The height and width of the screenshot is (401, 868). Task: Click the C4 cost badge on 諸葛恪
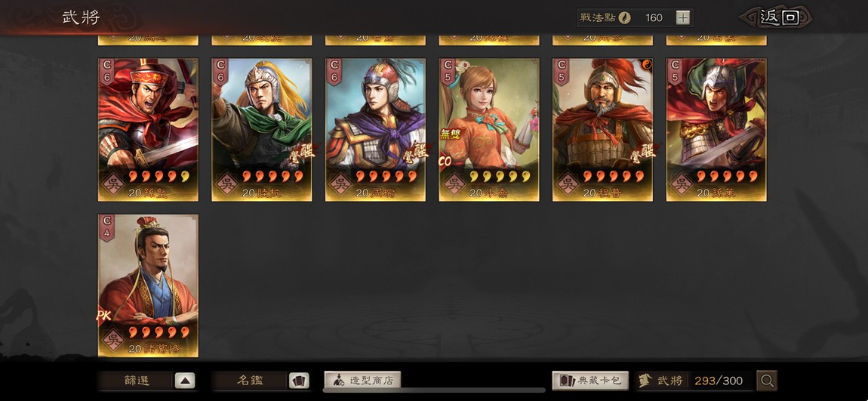pyautogui.click(x=107, y=227)
